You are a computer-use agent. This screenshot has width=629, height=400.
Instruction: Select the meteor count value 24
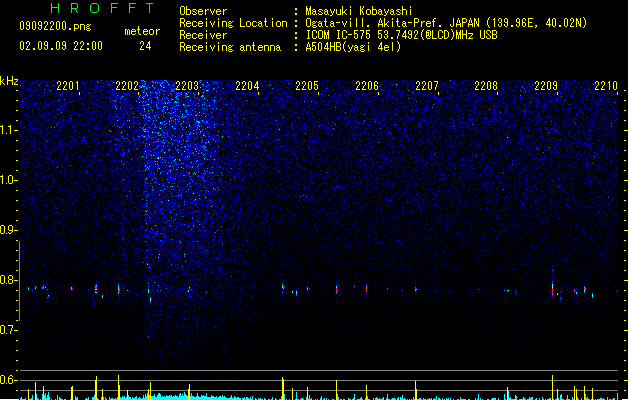145,46
